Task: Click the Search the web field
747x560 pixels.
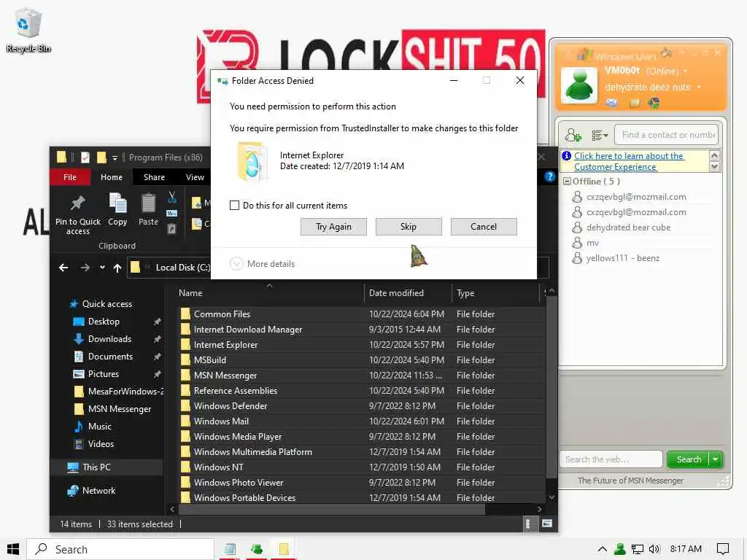Action: point(611,459)
